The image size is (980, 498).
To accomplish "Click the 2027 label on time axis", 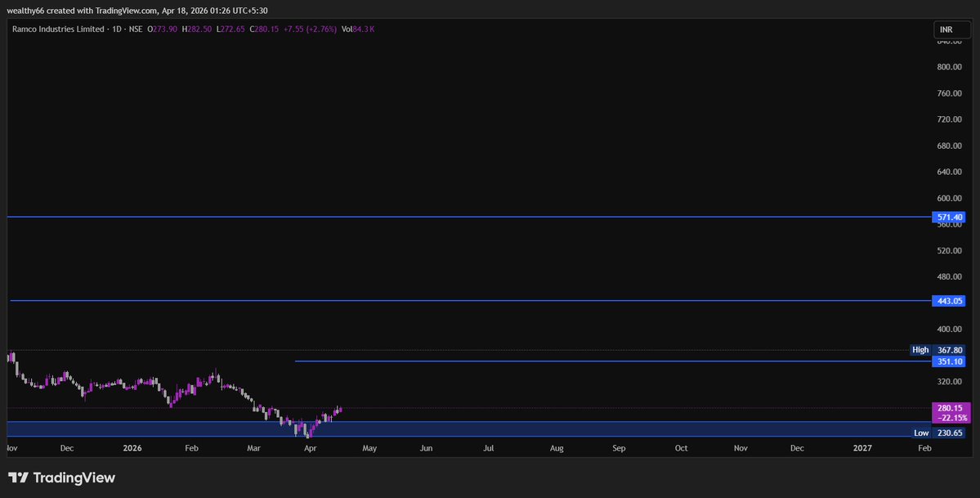I will point(862,448).
